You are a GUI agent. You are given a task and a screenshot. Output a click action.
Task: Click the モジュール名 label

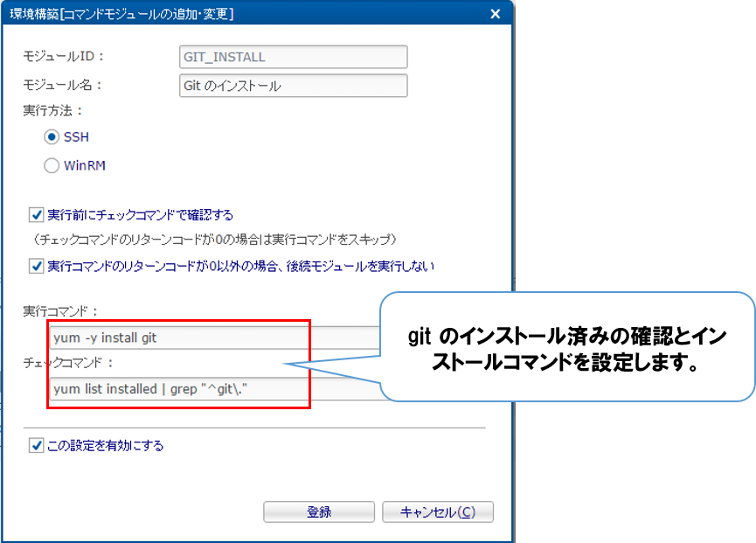click(x=63, y=86)
